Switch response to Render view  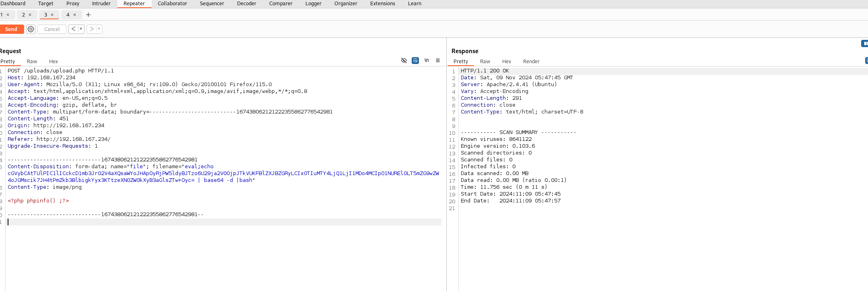(x=531, y=62)
